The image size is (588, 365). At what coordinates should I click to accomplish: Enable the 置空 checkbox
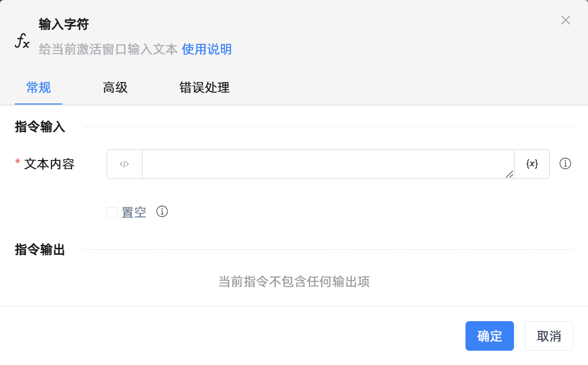(x=112, y=212)
